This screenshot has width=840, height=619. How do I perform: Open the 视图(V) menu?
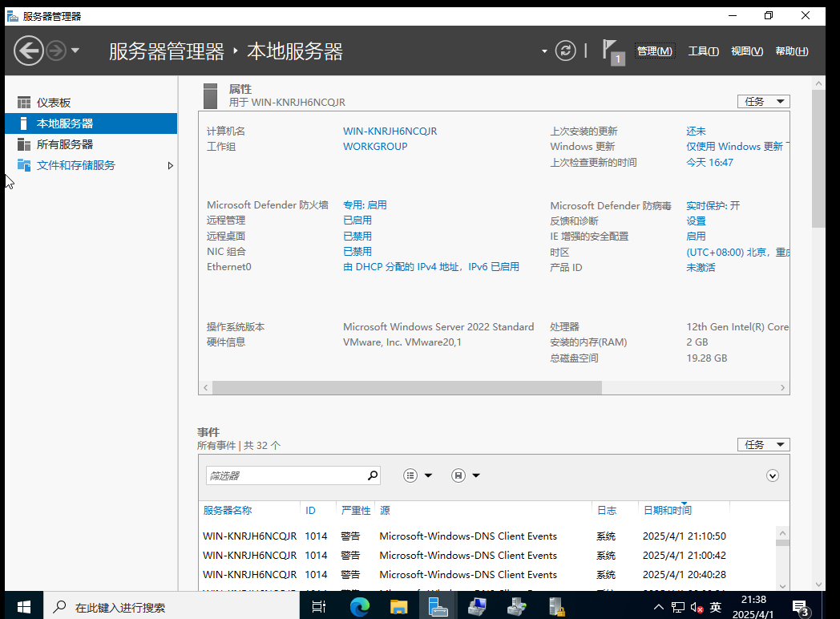click(x=747, y=51)
